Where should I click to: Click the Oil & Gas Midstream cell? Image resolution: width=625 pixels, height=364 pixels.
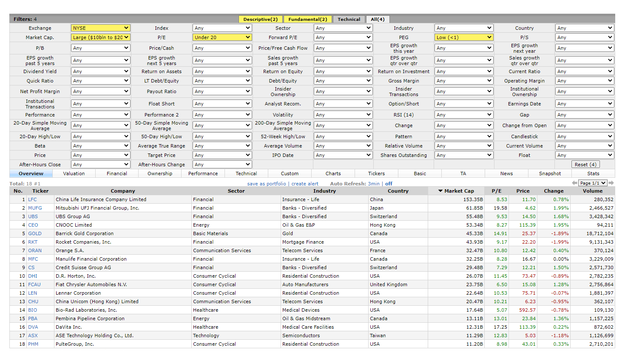(x=306, y=318)
